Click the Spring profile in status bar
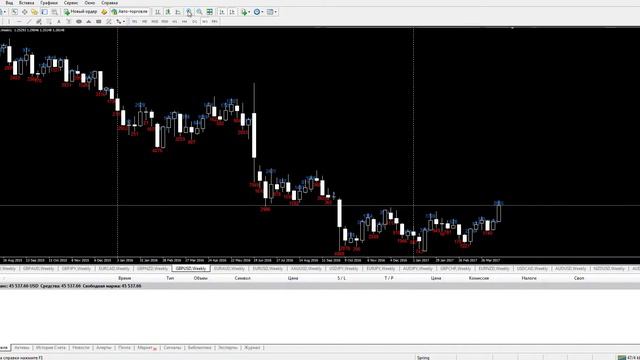The height and width of the screenshot is (360, 640). point(423,358)
